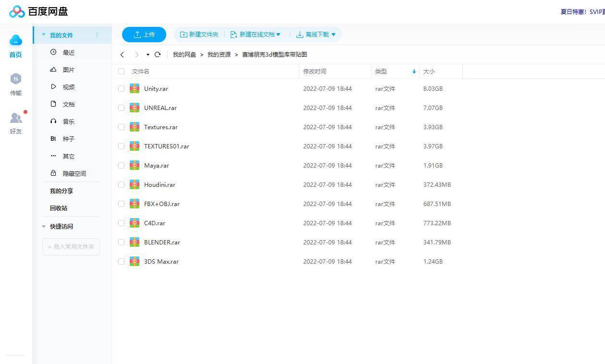
Task: Toggle the select-all checkbox in the header
Action: coord(121,72)
